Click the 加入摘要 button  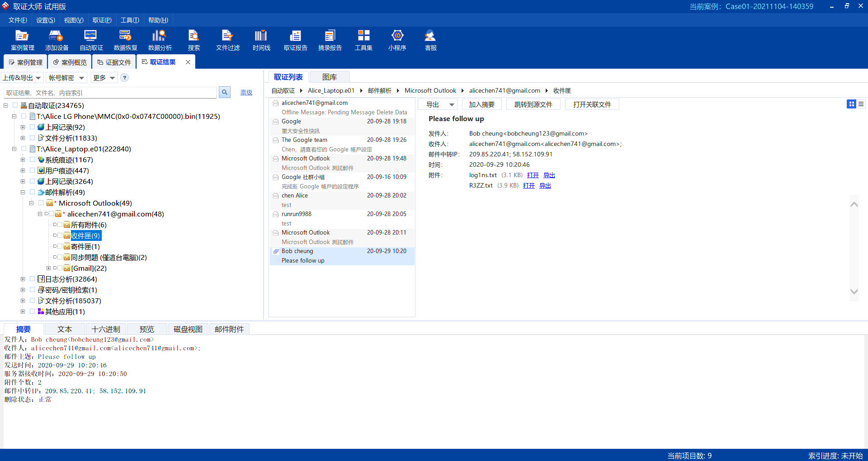481,104
